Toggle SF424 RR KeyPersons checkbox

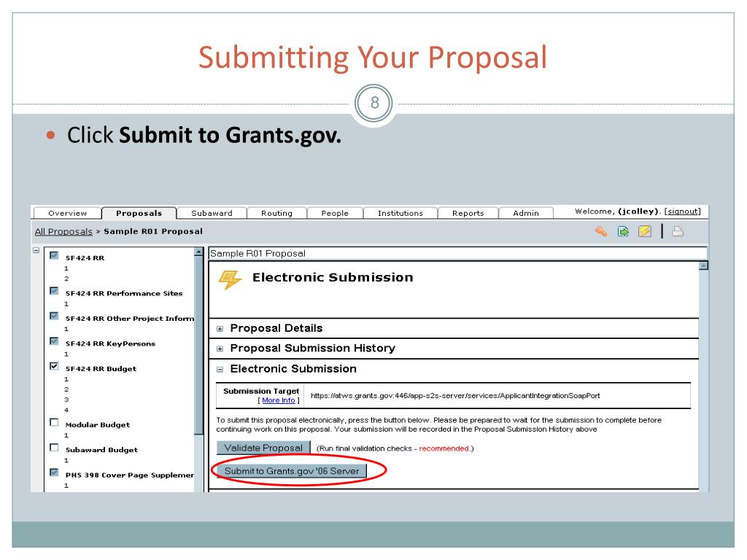pyautogui.click(x=54, y=341)
